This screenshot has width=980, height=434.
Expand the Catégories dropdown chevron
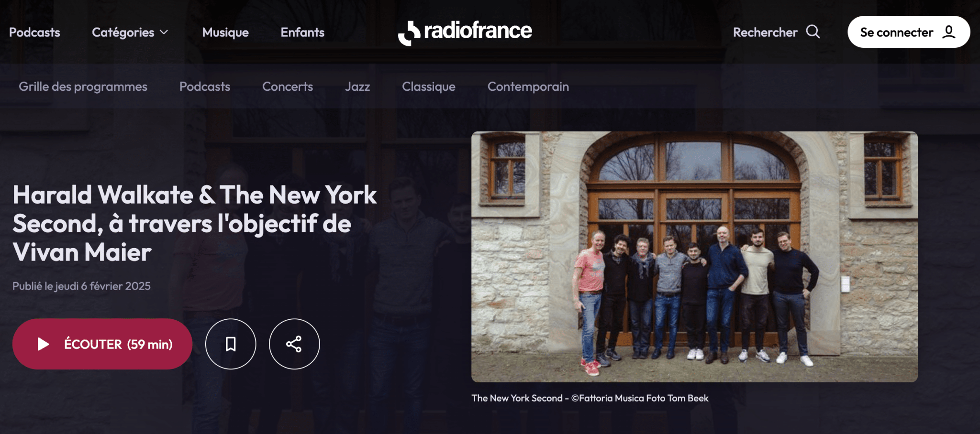pos(164,32)
